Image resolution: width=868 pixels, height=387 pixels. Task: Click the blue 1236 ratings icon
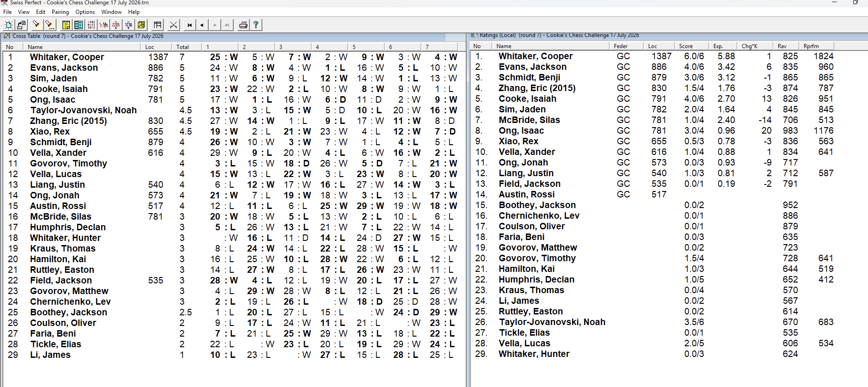pos(129,25)
